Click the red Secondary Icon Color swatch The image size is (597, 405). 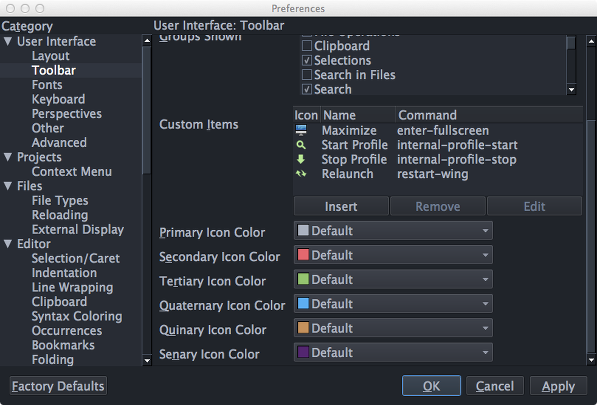[x=303, y=255]
